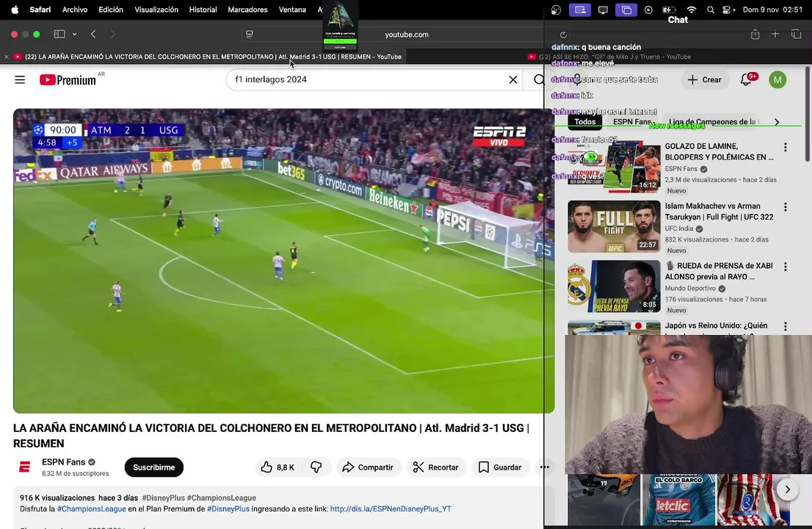Open options for Islam Makhachev video
This screenshot has width=812, height=529.
[x=785, y=207]
